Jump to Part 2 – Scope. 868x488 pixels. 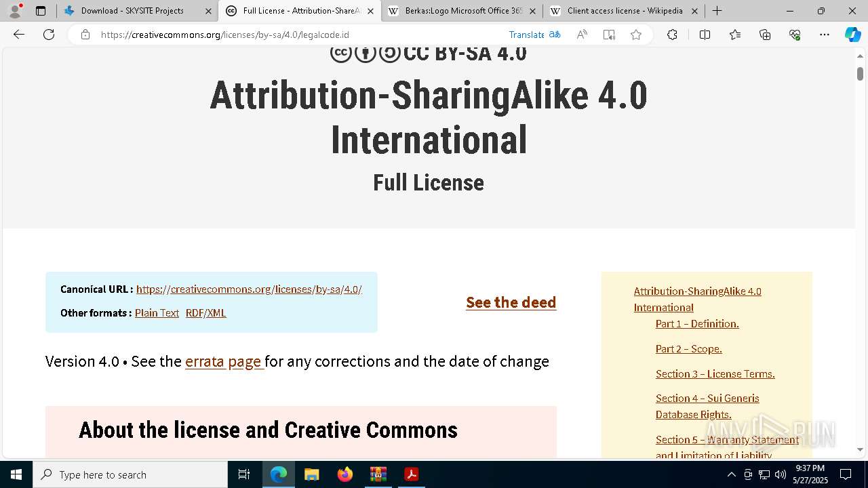[x=688, y=349]
